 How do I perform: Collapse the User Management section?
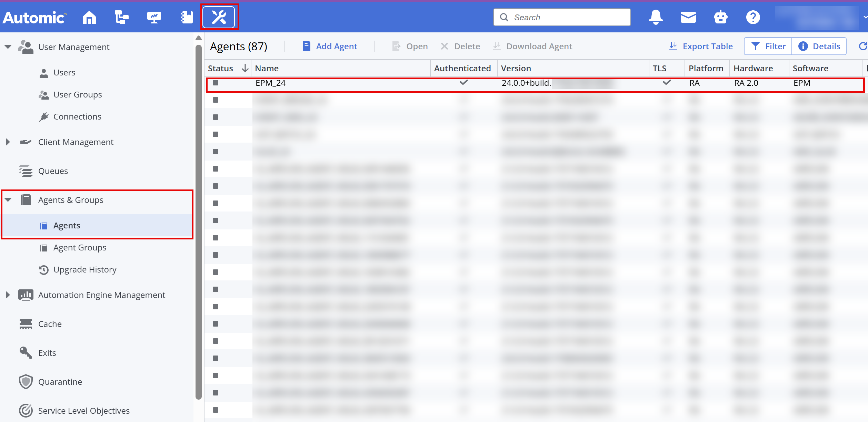pyautogui.click(x=8, y=47)
